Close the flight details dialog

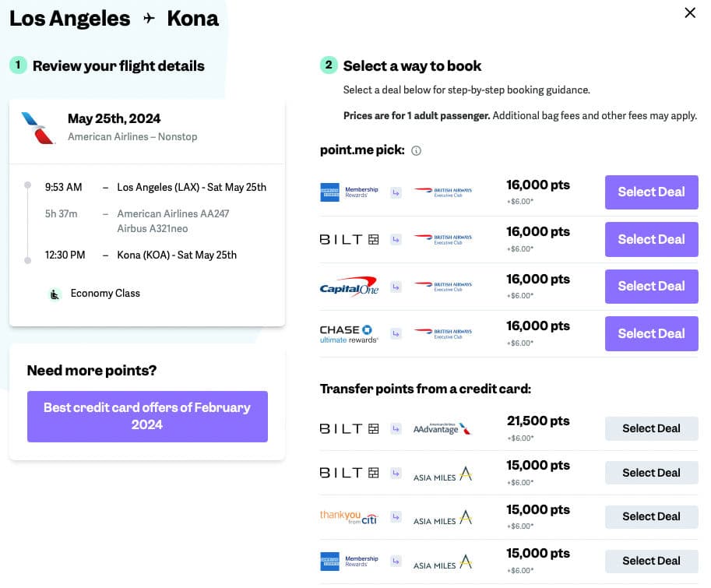[x=689, y=12]
